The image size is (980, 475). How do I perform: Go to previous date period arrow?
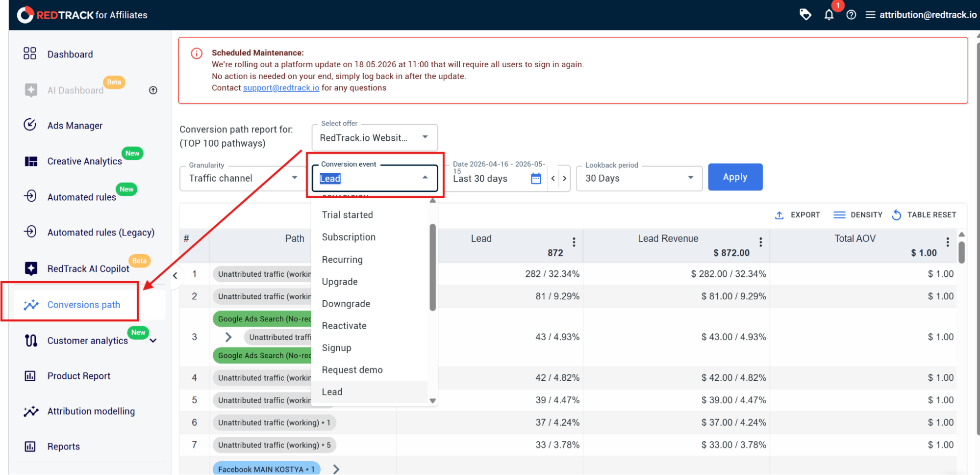553,179
